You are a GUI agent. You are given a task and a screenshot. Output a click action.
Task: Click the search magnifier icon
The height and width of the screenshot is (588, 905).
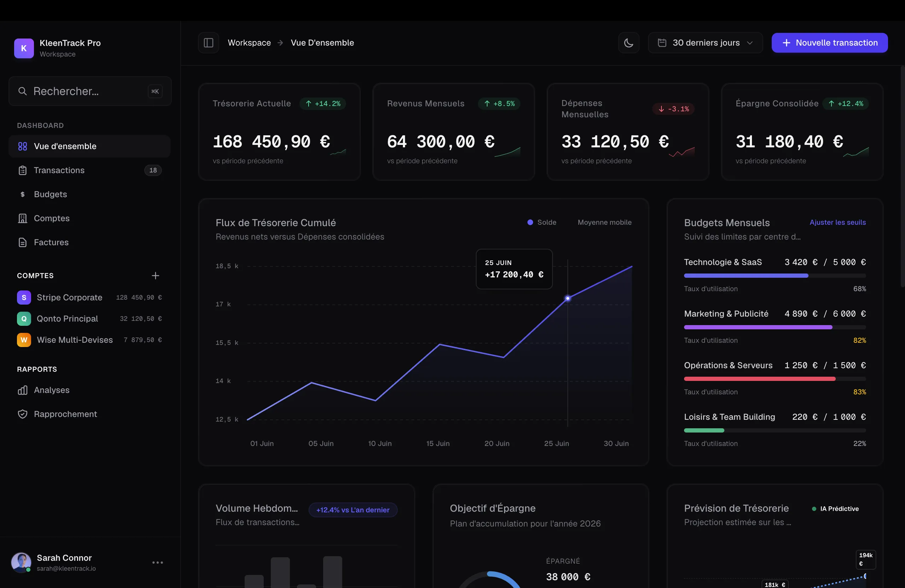(x=22, y=91)
